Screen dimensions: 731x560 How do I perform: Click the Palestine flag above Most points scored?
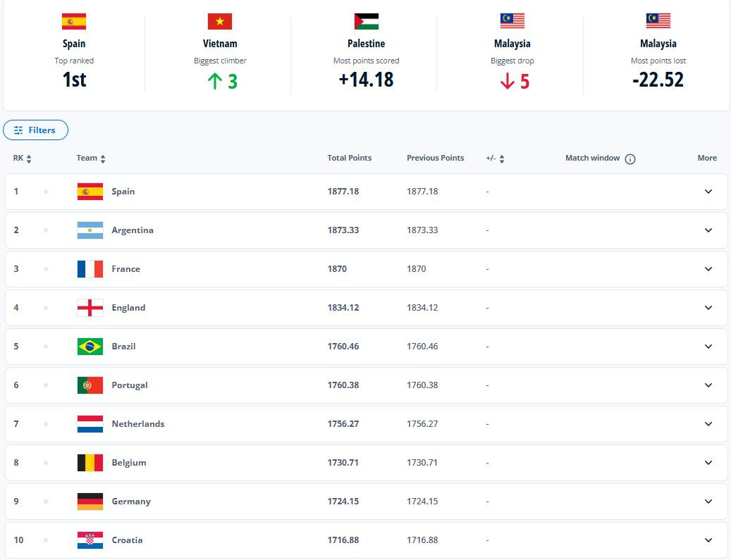click(x=366, y=21)
